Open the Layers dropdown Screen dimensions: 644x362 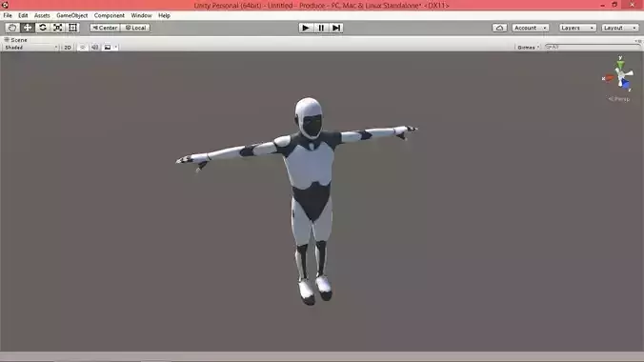point(577,28)
